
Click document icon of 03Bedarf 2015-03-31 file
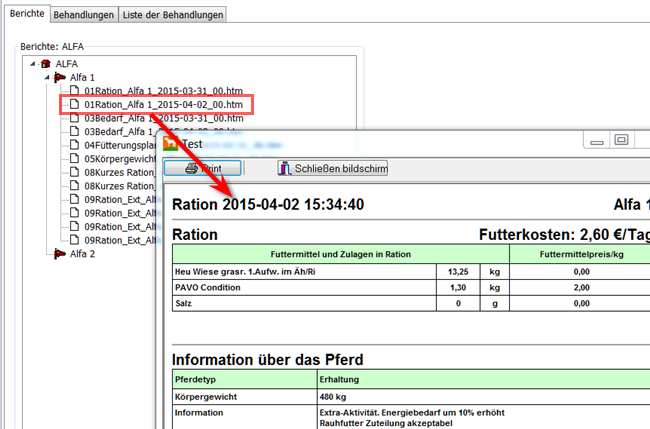click(x=74, y=118)
